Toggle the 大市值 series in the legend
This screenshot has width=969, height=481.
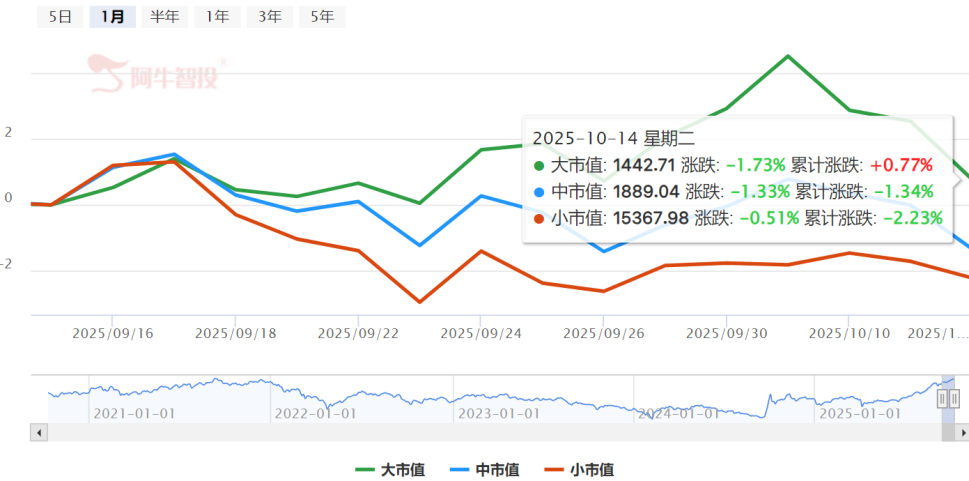click(390, 469)
